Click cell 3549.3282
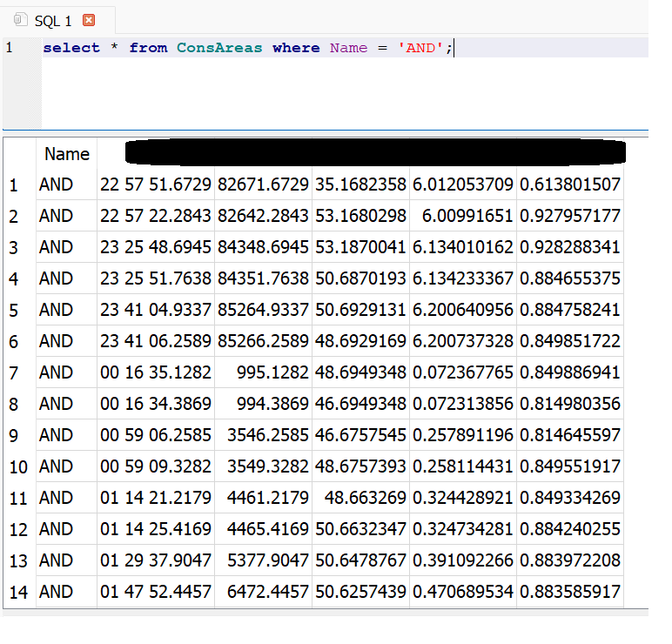 (x=263, y=466)
